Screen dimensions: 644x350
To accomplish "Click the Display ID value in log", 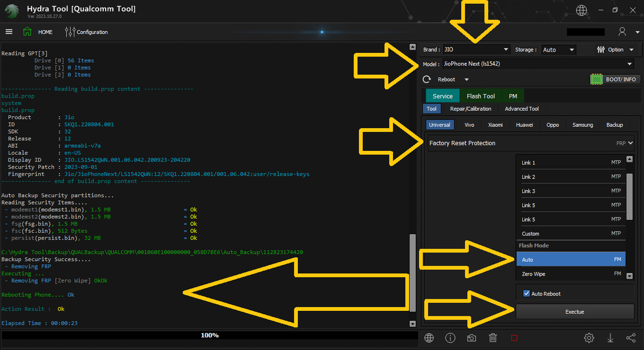I will point(127,160).
